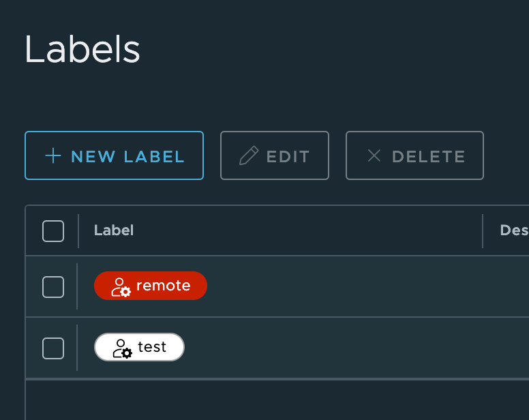Click the plus icon on New Label
The image size is (529, 420).
tap(53, 155)
